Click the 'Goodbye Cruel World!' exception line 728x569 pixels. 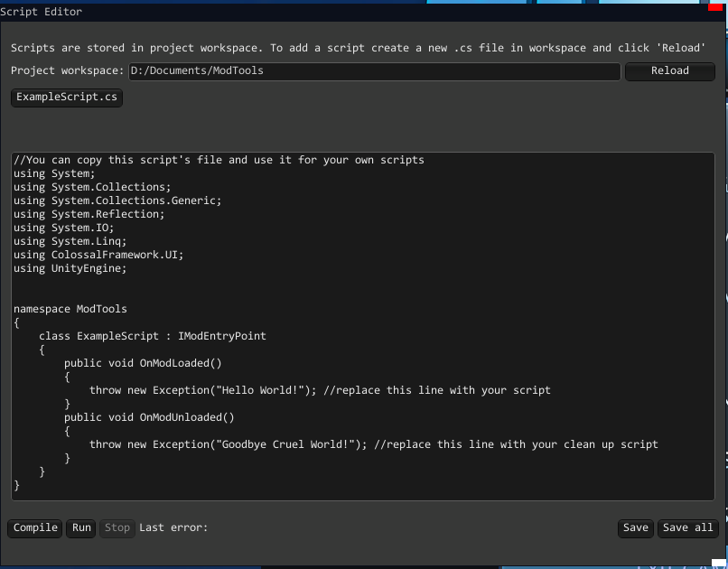pos(373,444)
